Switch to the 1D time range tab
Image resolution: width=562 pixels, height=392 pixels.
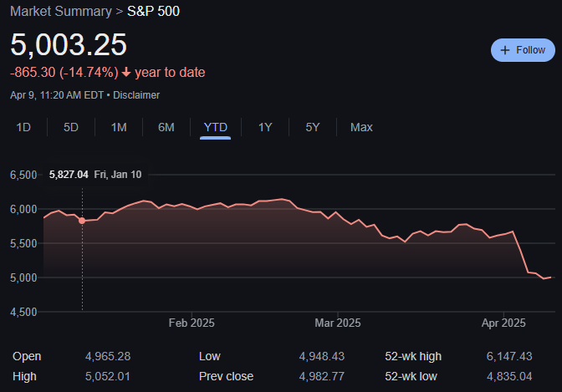tap(23, 127)
